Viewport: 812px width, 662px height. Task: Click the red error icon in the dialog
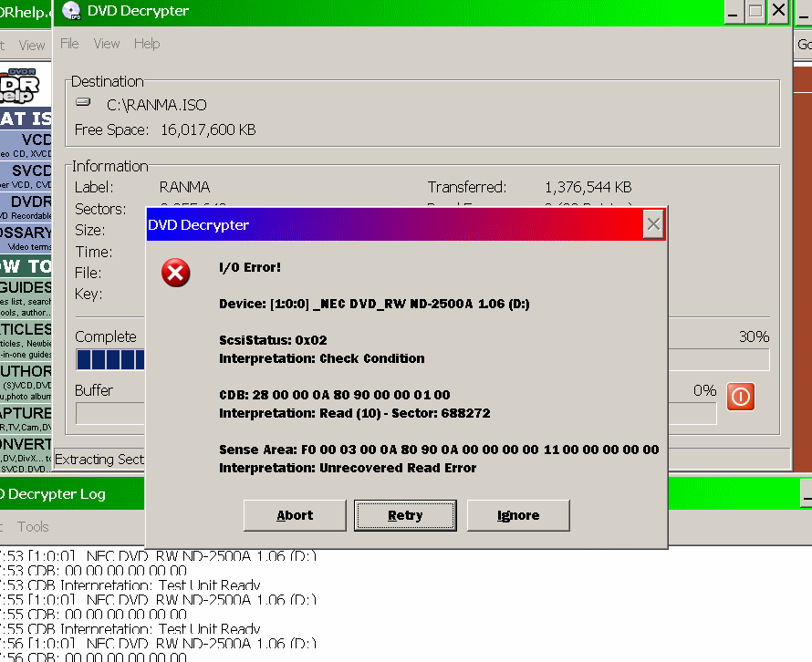[x=175, y=273]
